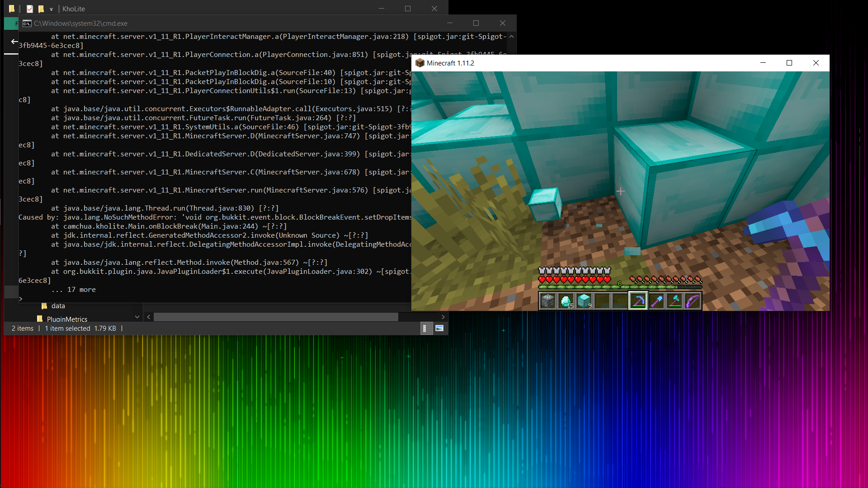Select the diamond shovel hotbar slot
Image resolution: width=868 pixels, height=488 pixels.
(x=656, y=301)
